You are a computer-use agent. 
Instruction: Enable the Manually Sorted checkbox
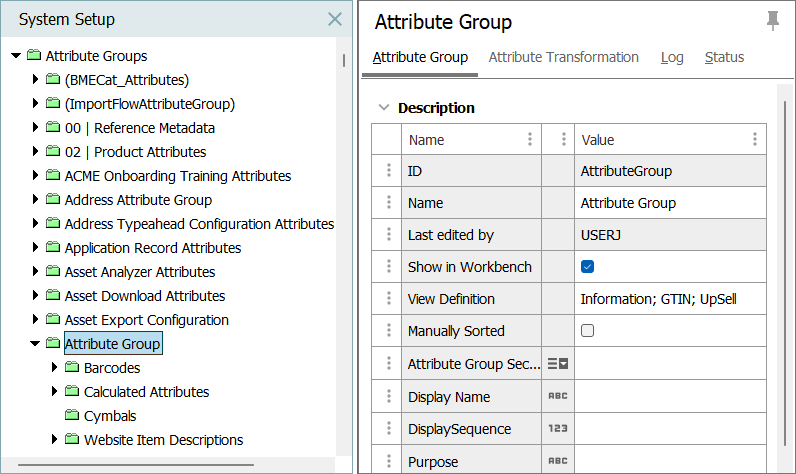tap(588, 331)
